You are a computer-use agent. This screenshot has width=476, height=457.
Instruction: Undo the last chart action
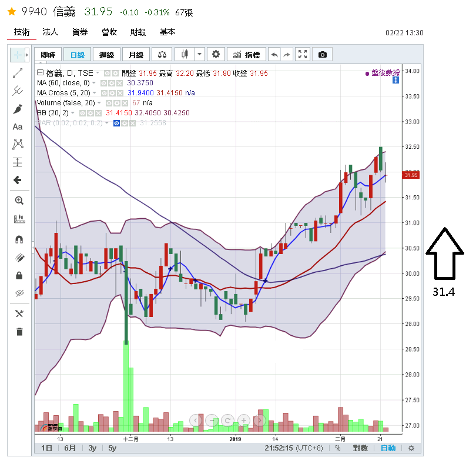click(x=274, y=55)
